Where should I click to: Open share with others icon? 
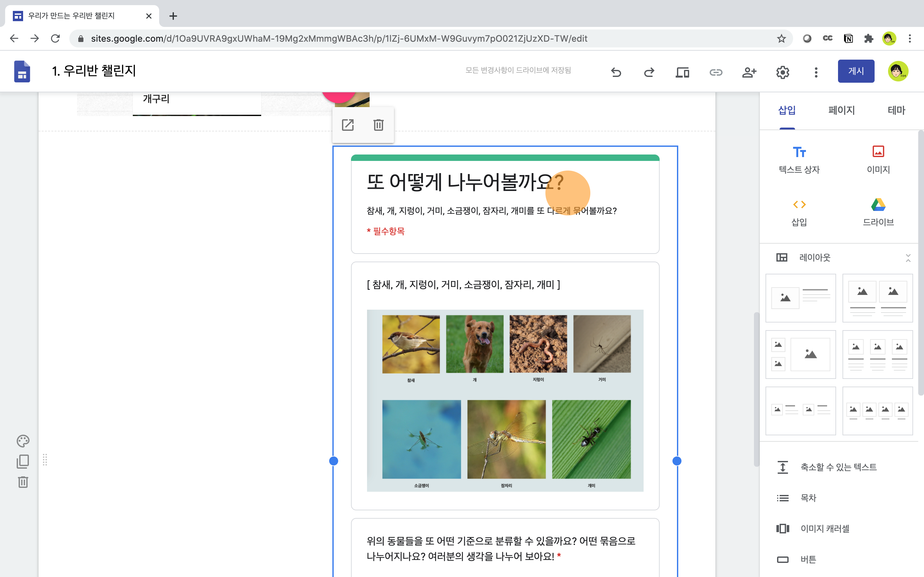pyautogui.click(x=749, y=72)
